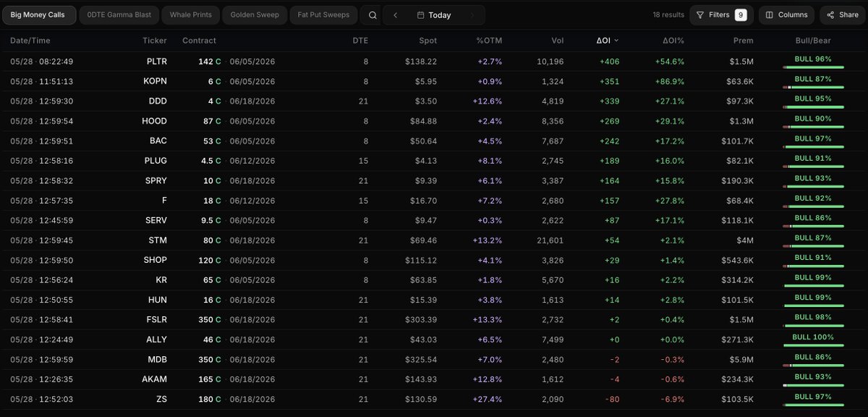Click the SHOP ticker
Viewport: 868px width, 417px height.
point(155,260)
